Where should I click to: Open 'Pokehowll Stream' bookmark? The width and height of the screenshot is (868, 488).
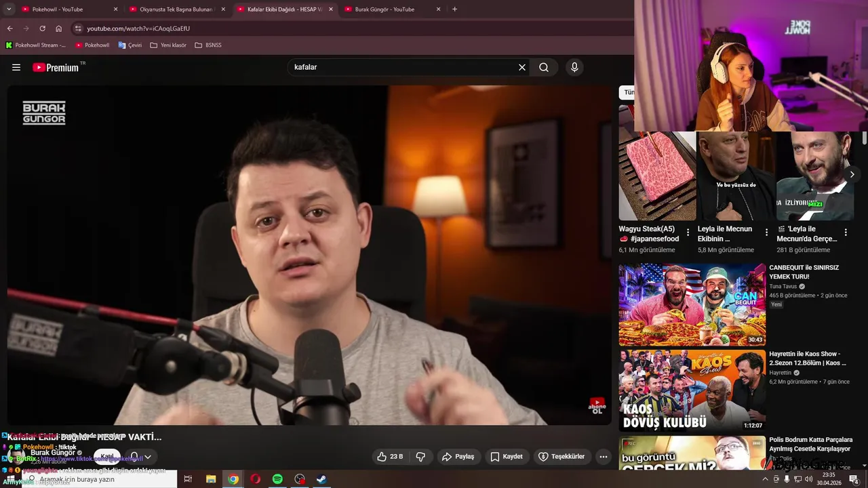36,45
